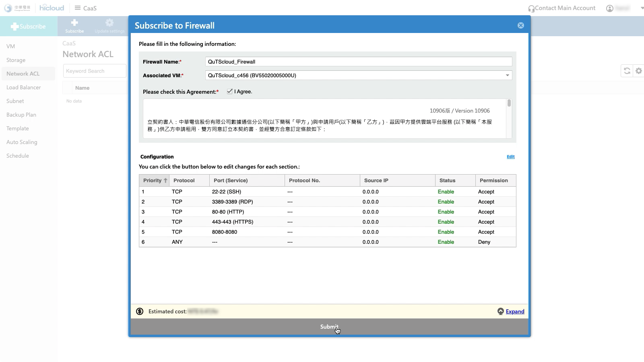Click the estimated cost dollar icon
The image size is (644, 362).
click(140, 311)
